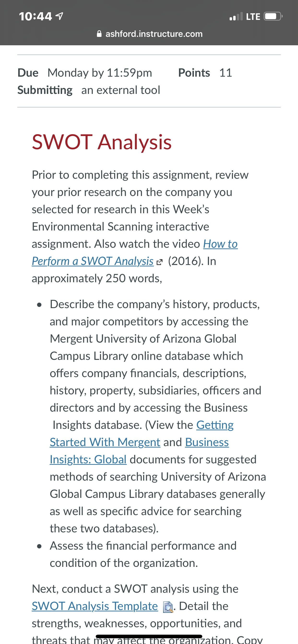
Task: Open the SWOT Analysis Template link
Action: click(x=95, y=606)
